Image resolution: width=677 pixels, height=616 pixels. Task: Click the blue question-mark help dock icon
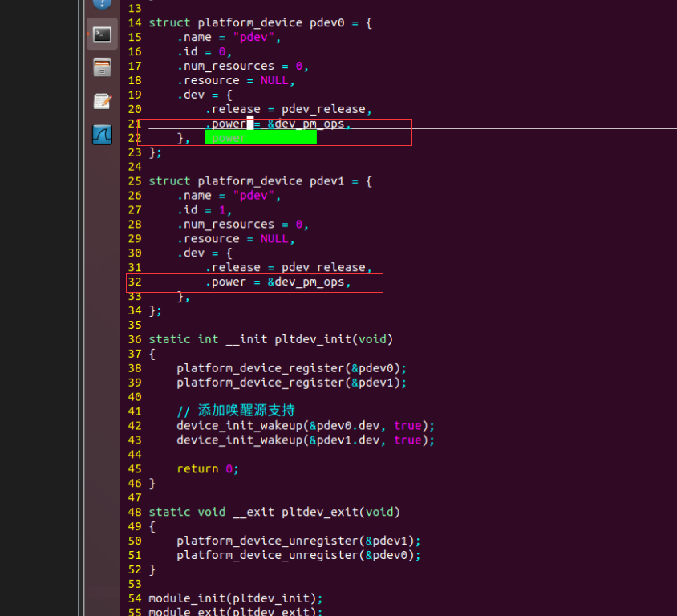(x=102, y=5)
